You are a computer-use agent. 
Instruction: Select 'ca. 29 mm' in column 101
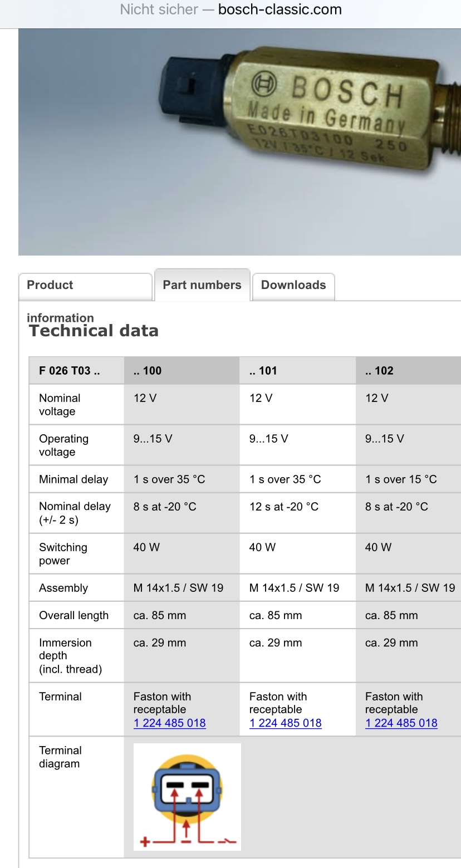pos(276,643)
